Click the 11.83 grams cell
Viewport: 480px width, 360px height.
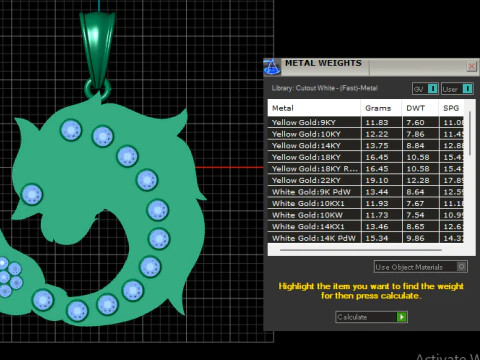pos(381,122)
